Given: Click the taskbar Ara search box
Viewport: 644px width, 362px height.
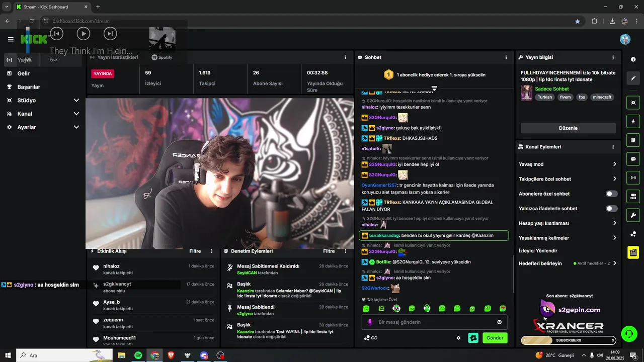Looking at the screenshot, I should tap(65, 355).
